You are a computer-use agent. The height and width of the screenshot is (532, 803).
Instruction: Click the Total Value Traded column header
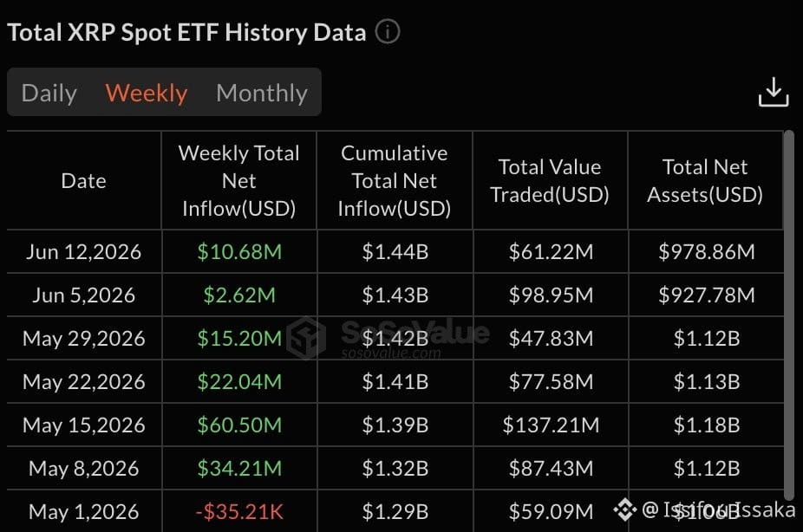point(550,181)
